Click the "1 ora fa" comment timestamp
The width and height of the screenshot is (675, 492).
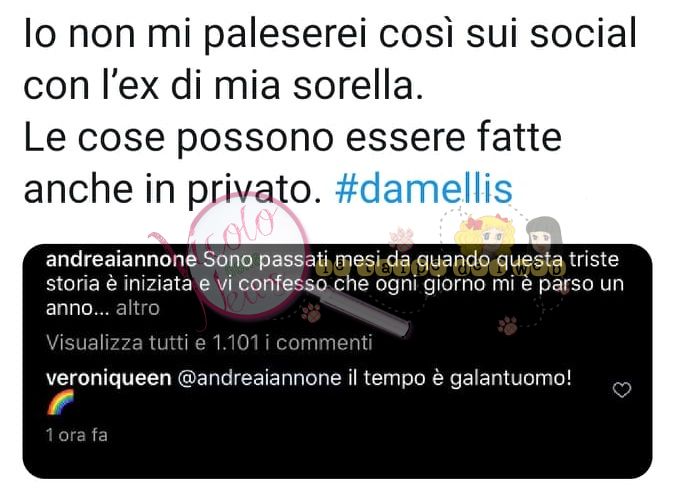[77, 435]
